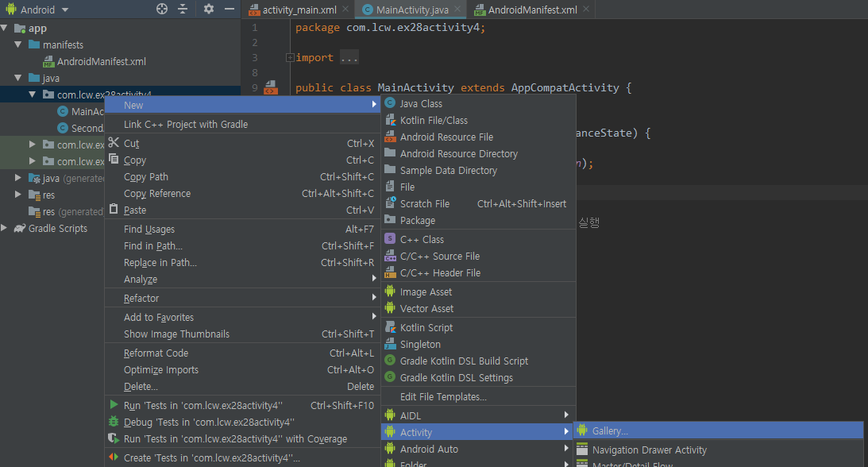Open the Analyze submenu
The height and width of the screenshot is (467, 868).
[x=242, y=279]
